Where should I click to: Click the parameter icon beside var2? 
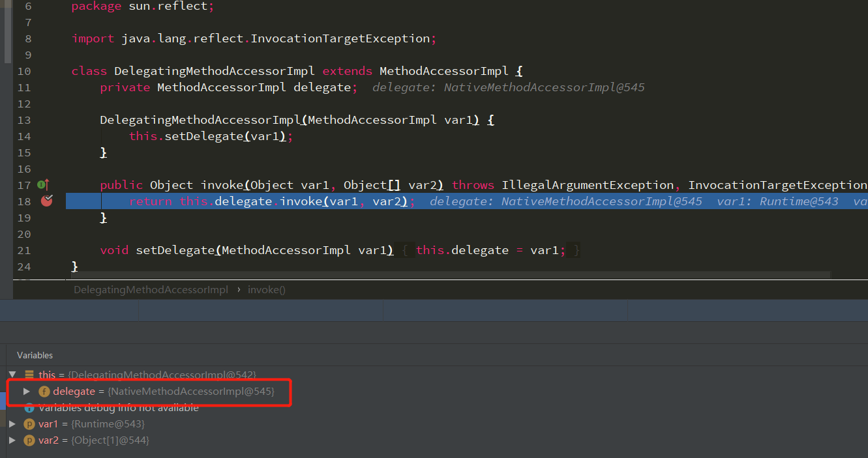29,440
